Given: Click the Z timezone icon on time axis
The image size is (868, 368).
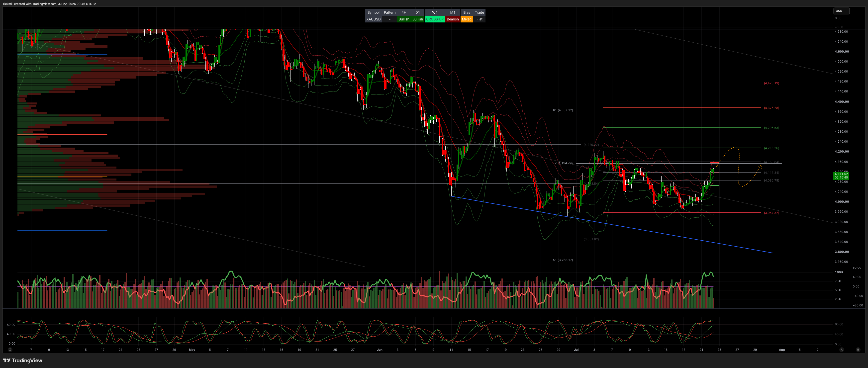Looking at the screenshot, I should (10, 350).
